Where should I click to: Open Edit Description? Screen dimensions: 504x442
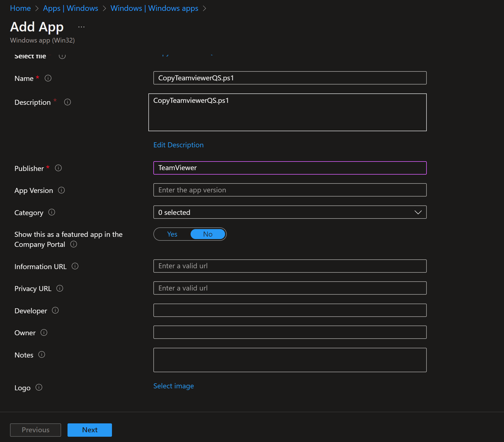[x=178, y=145]
